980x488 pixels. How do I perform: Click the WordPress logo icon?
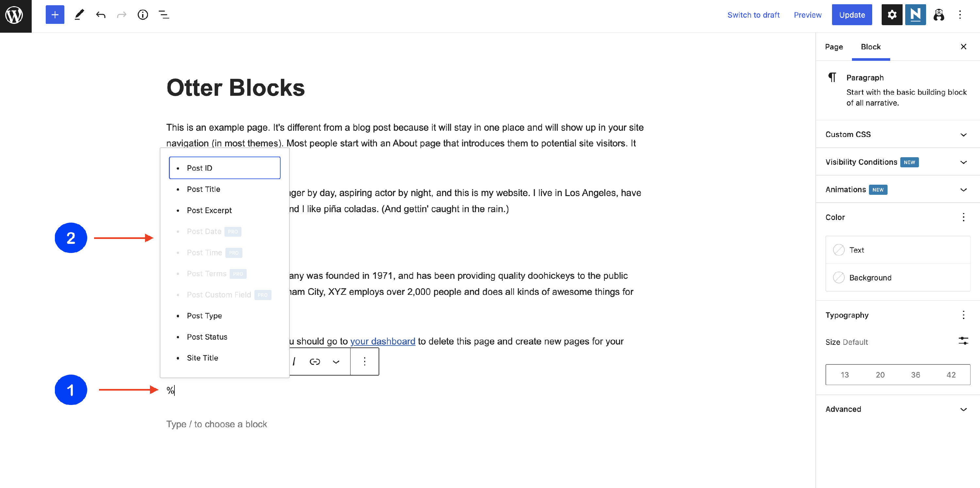(15, 15)
